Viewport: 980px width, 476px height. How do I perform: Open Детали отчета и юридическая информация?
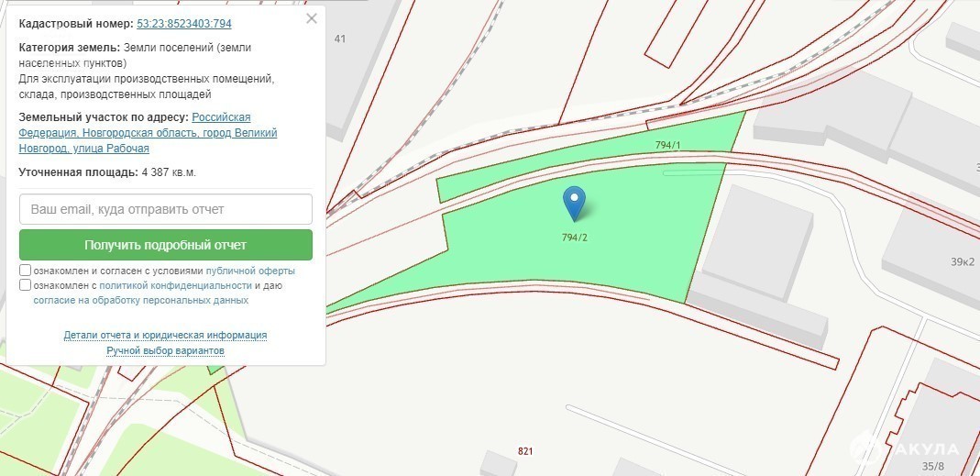(165, 335)
